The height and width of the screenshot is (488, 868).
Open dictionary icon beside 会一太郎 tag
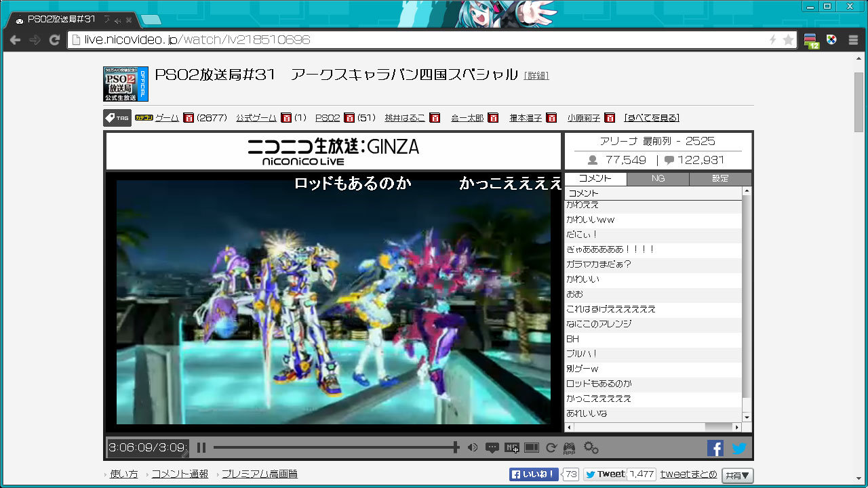click(x=493, y=118)
